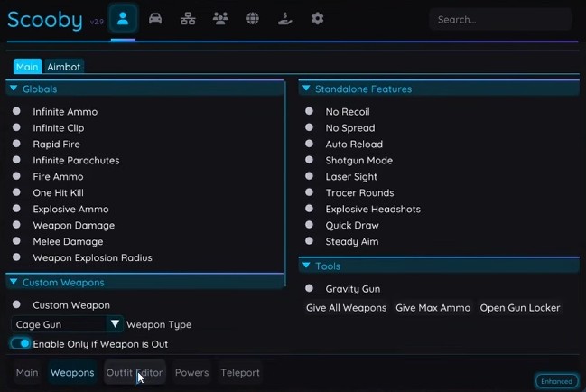Toggle Infinite Parachutes
586x392 pixels.
(x=16, y=160)
